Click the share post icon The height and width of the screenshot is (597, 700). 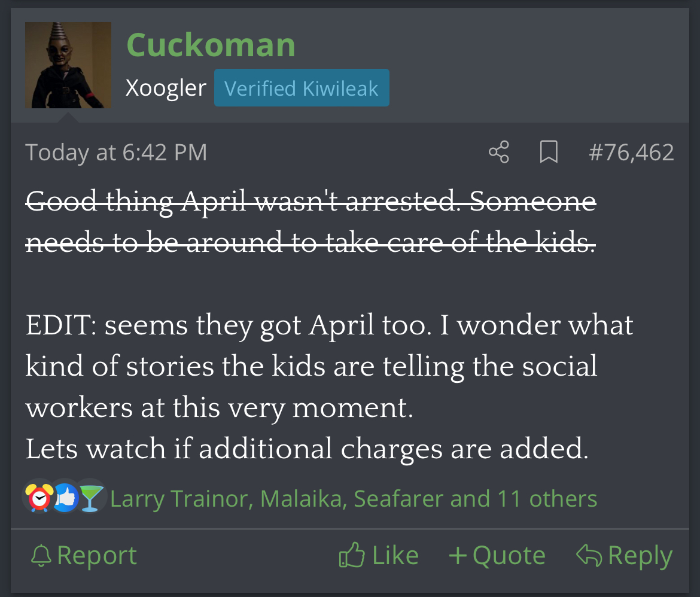pyautogui.click(x=499, y=152)
